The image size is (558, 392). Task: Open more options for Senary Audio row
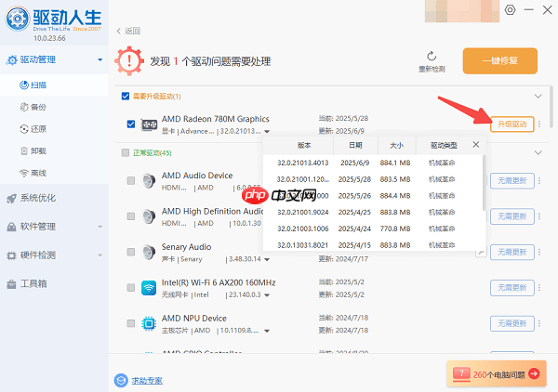point(539,252)
